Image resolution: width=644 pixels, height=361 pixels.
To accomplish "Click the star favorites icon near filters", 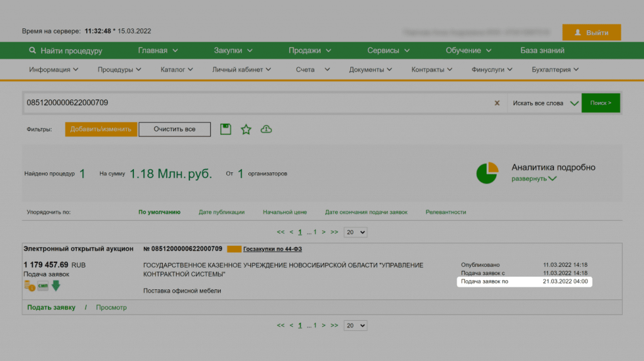I will point(246,129).
